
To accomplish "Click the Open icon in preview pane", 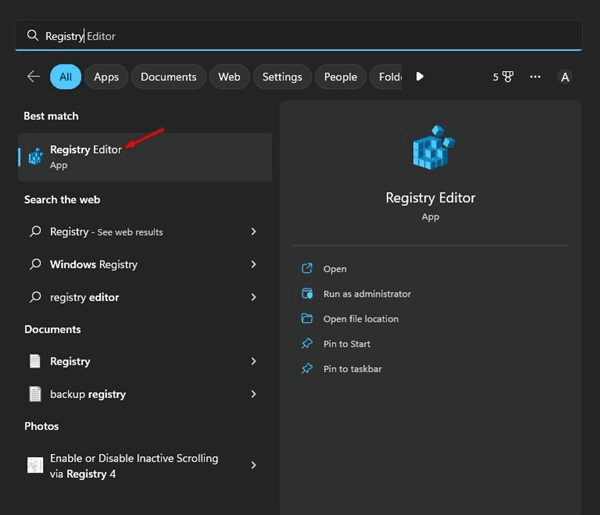I will pos(307,269).
